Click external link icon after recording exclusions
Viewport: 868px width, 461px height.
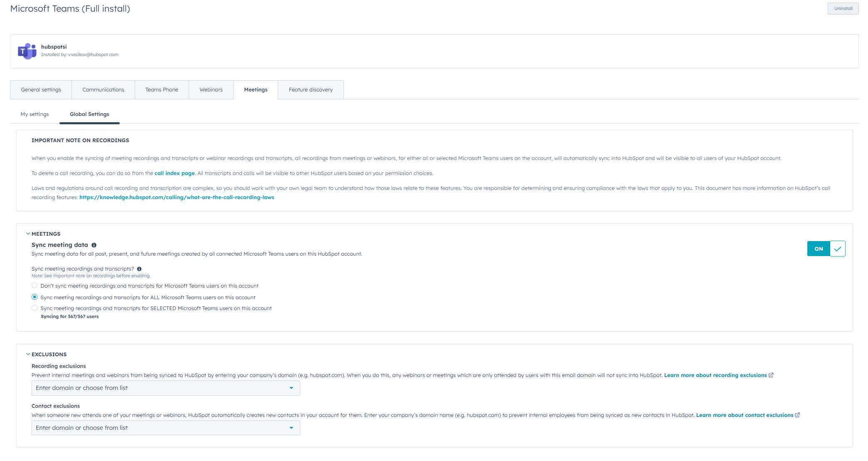tap(771, 375)
